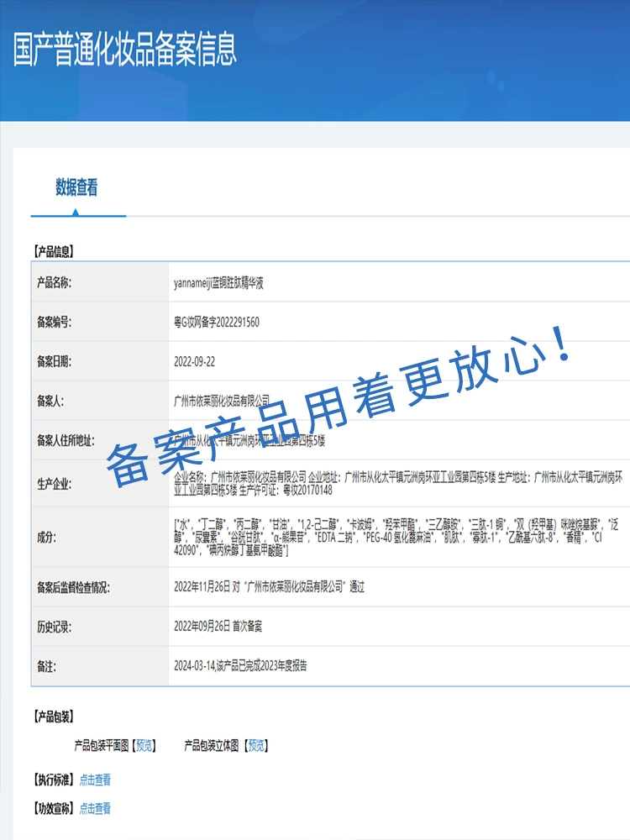Click the 2022年09月26日 首次备案 history record
Viewport: 630px width, 840px height.
[218, 627]
